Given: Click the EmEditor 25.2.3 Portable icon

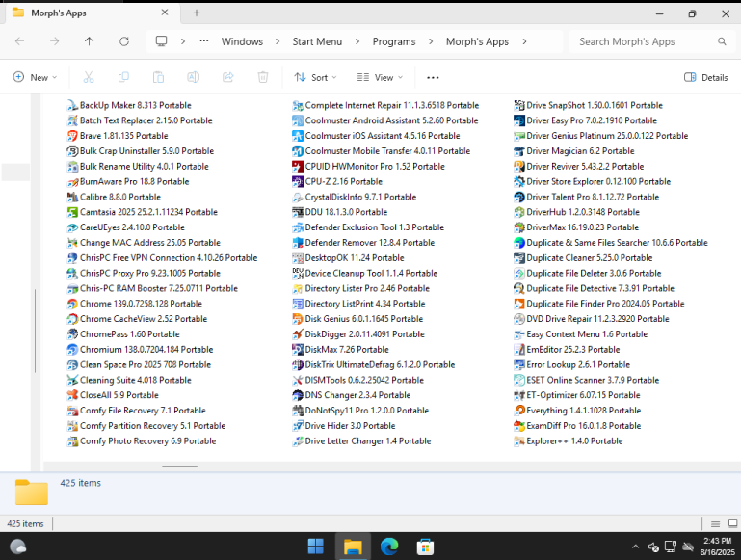Looking at the screenshot, I should pos(518,350).
